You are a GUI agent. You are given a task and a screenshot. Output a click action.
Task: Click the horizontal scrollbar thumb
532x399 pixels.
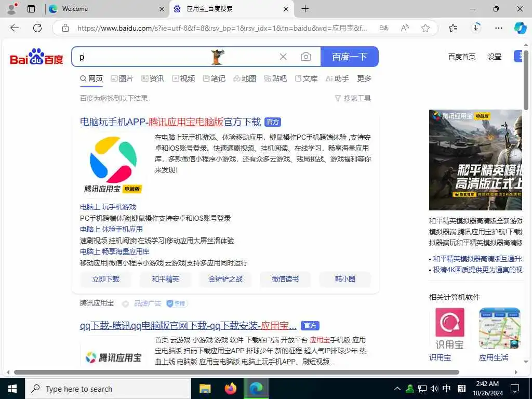(x=236, y=372)
